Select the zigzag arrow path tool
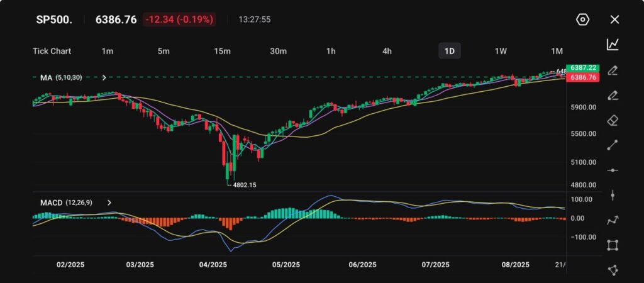644x283 pixels. point(613,220)
